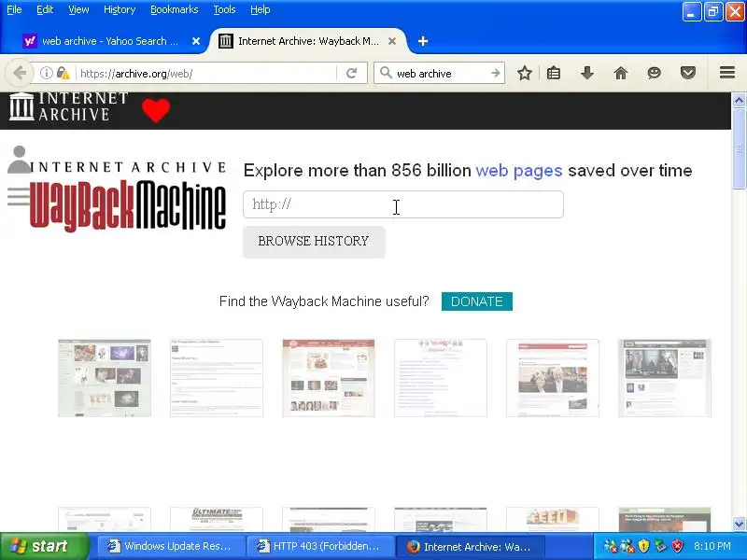The height and width of the screenshot is (560, 747).
Task: Close the Internet Archive Wayback tab
Action: (392, 41)
